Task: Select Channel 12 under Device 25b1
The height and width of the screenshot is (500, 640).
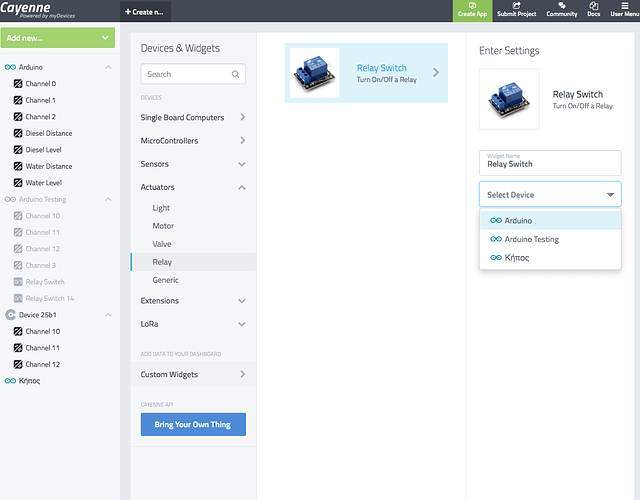Action: tap(43, 364)
